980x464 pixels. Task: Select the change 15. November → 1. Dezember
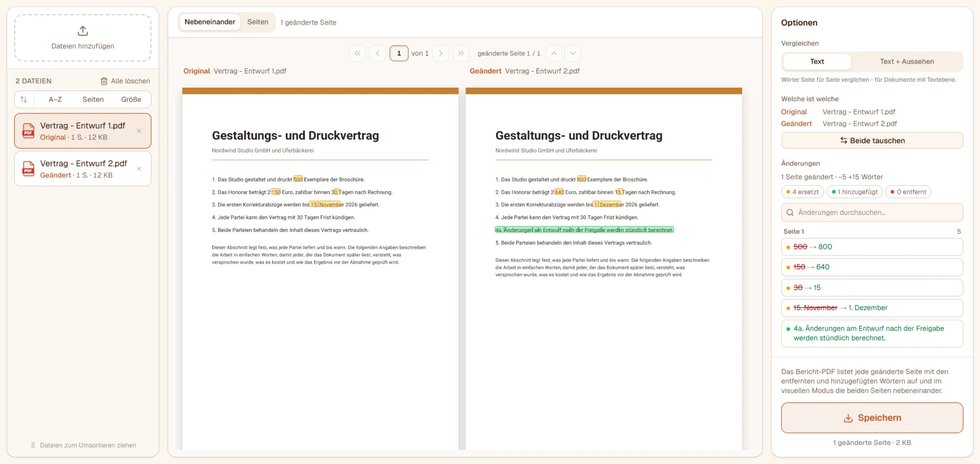872,308
